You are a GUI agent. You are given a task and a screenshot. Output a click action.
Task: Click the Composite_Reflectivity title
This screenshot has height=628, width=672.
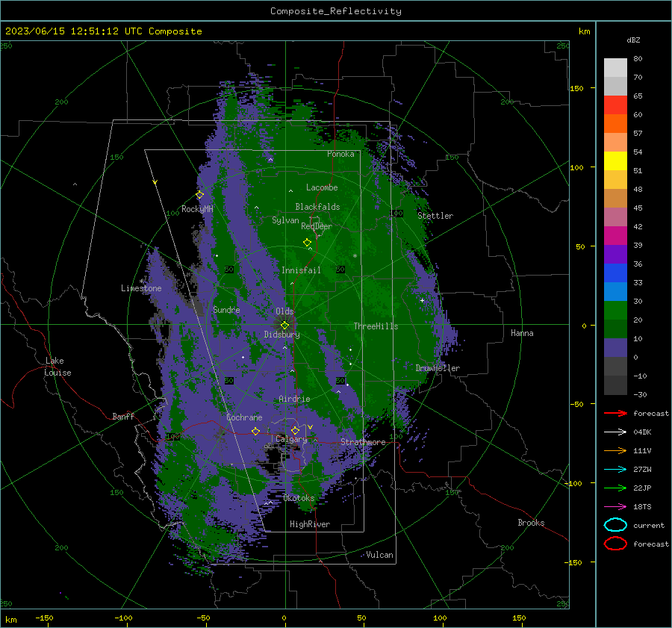(x=336, y=11)
